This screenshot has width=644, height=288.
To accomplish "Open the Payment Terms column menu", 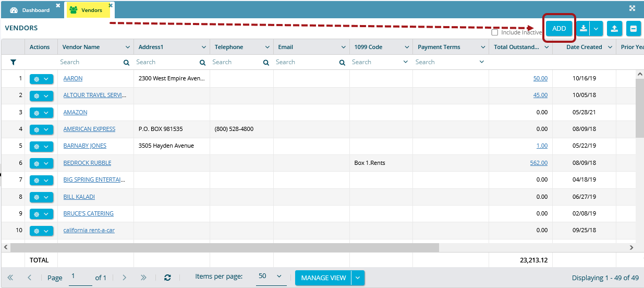I will pyautogui.click(x=483, y=47).
